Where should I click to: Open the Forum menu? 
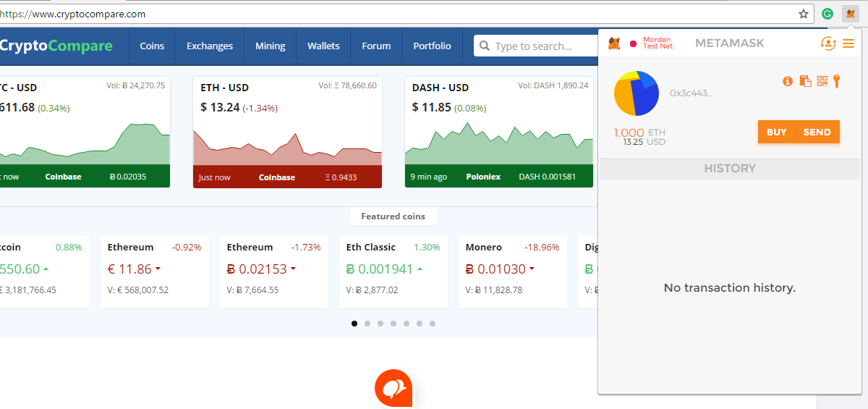click(376, 46)
